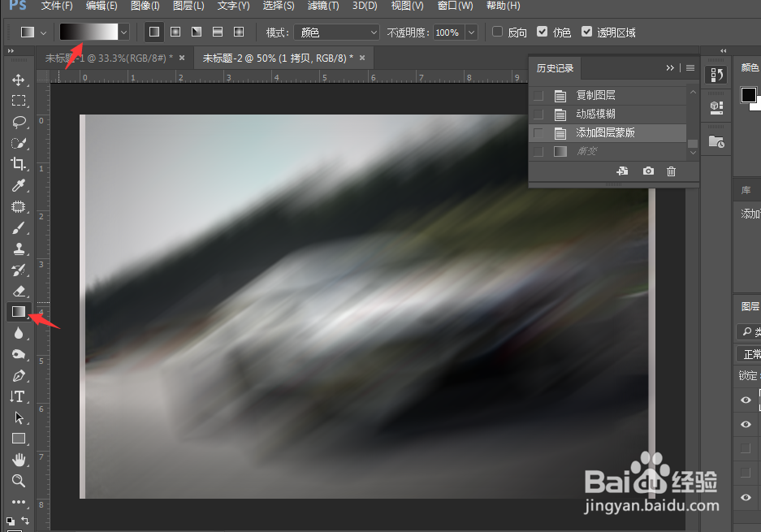
Task: Open the gradient preset picker arrow
Action: coord(124,32)
